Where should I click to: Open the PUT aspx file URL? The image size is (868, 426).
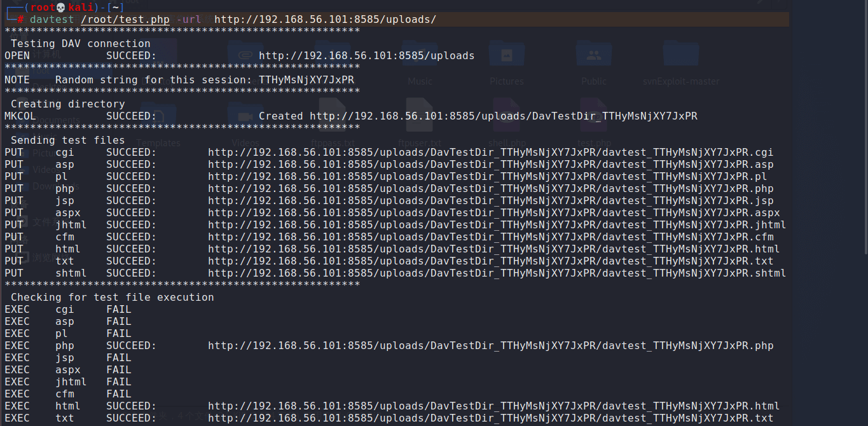point(494,213)
